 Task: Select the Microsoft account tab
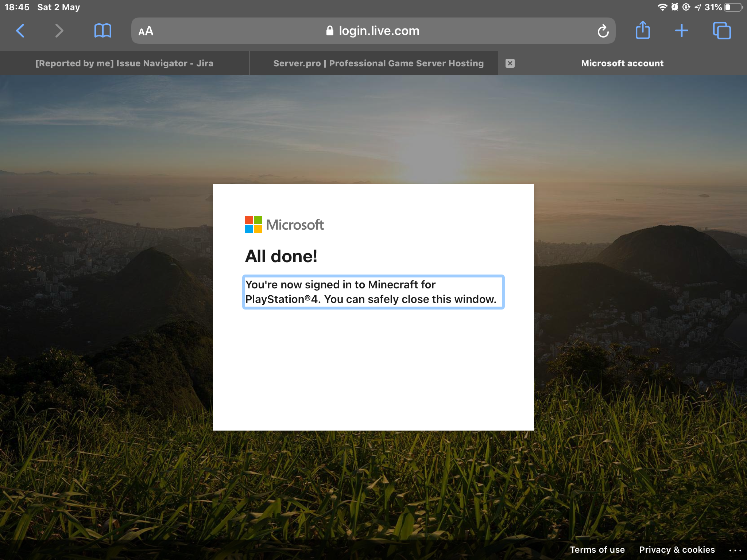point(622,63)
